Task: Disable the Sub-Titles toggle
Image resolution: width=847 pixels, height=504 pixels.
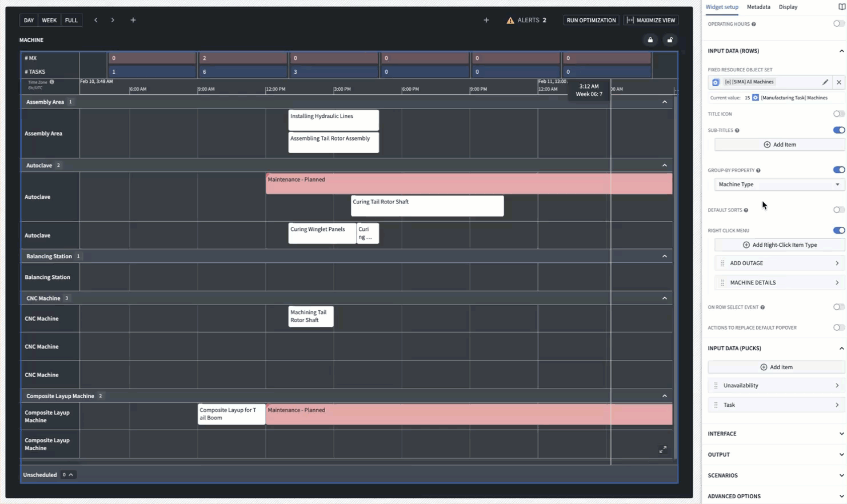Action: click(x=838, y=130)
